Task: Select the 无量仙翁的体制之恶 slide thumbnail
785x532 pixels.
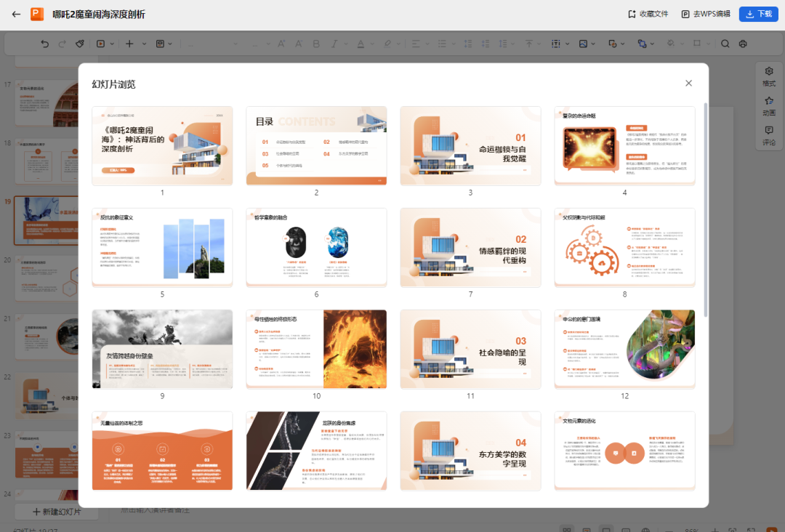Action: (162, 451)
